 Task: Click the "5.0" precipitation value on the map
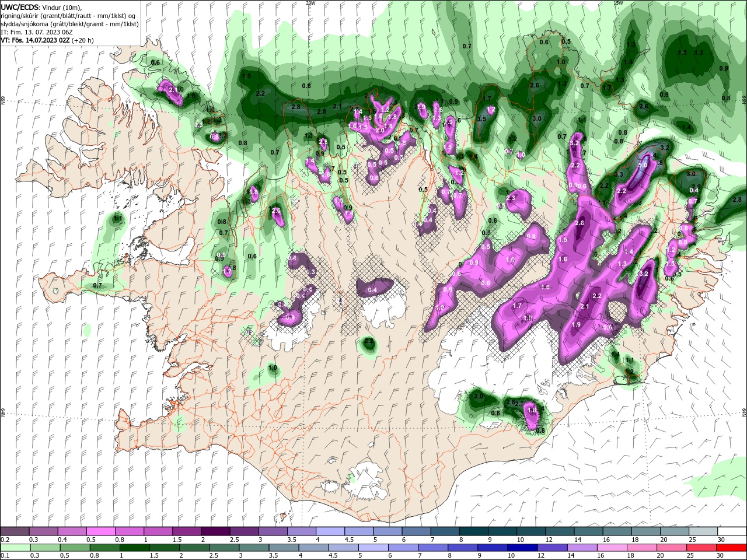(643, 165)
